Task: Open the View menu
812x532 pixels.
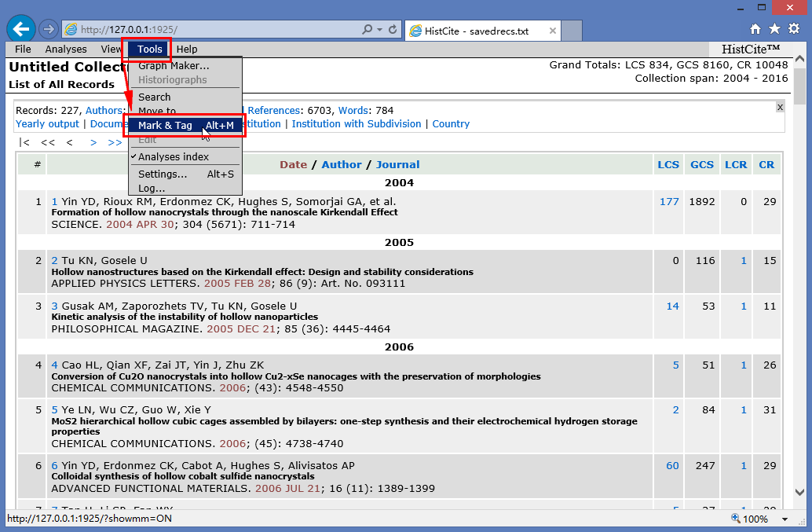Action: (110, 50)
